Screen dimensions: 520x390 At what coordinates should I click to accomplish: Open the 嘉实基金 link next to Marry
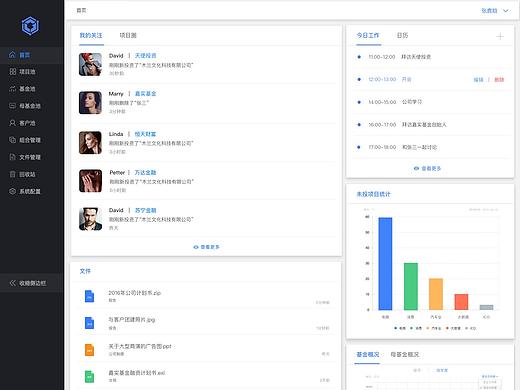pos(145,94)
